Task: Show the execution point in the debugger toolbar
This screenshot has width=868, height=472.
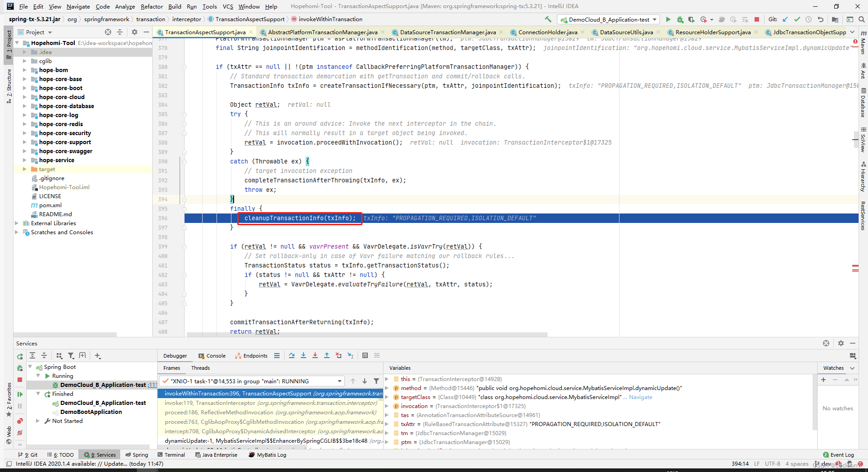Action: [277, 355]
